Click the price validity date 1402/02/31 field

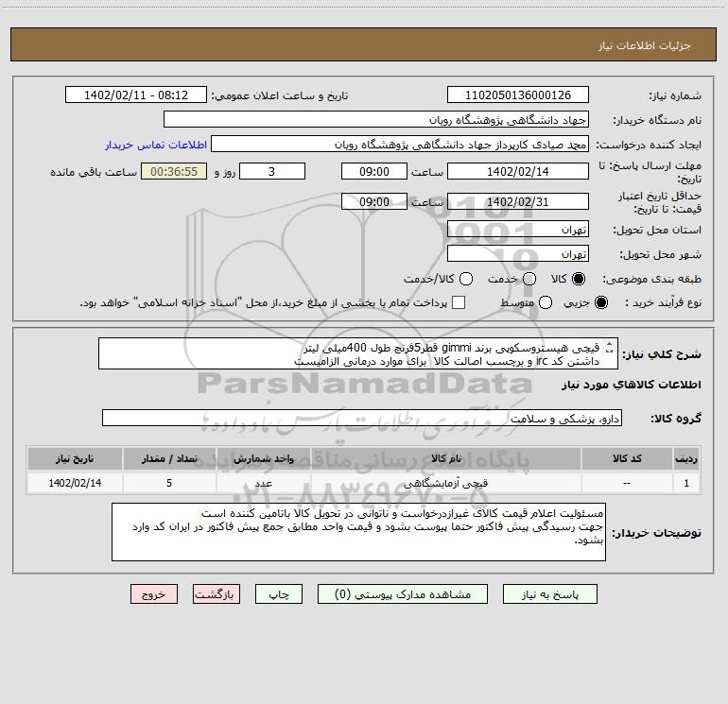518,201
